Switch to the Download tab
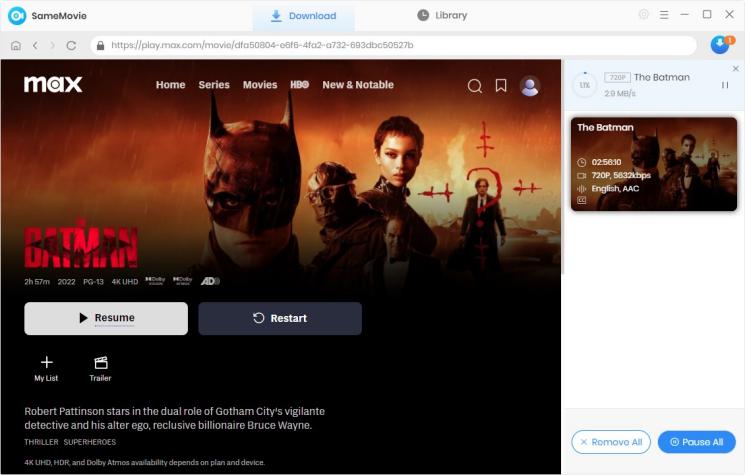Image resolution: width=745 pixels, height=475 pixels. click(x=303, y=16)
